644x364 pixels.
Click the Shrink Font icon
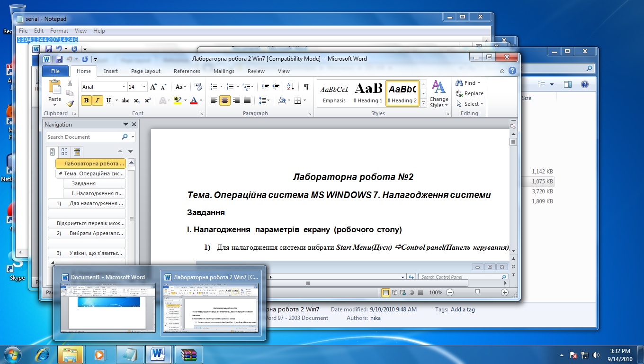point(163,87)
